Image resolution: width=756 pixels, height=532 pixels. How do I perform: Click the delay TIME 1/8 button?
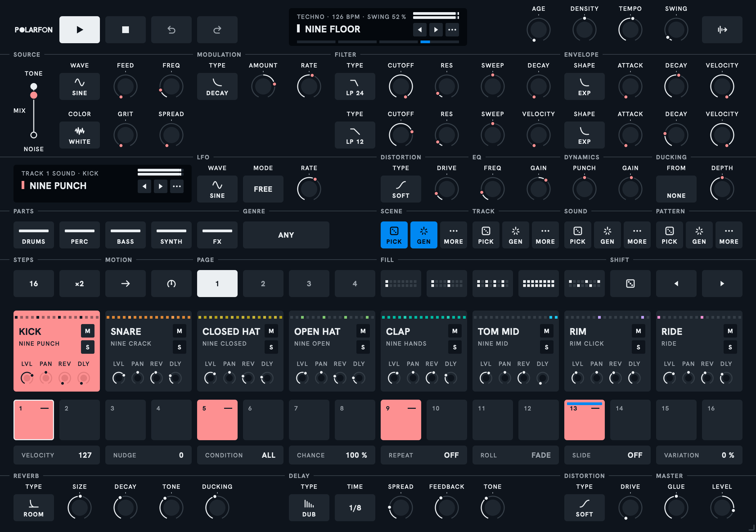click(x=355, y=508)
